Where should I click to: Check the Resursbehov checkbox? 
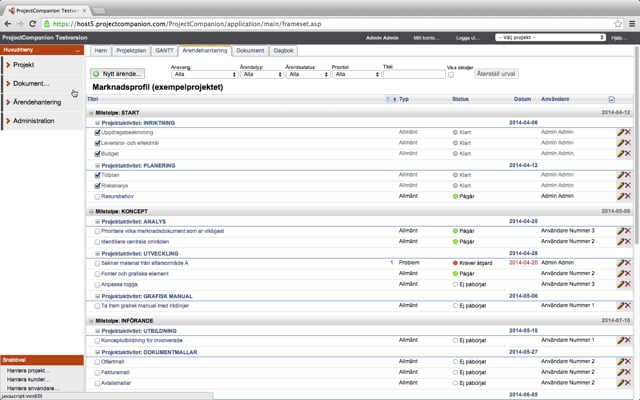click(97, 197)
